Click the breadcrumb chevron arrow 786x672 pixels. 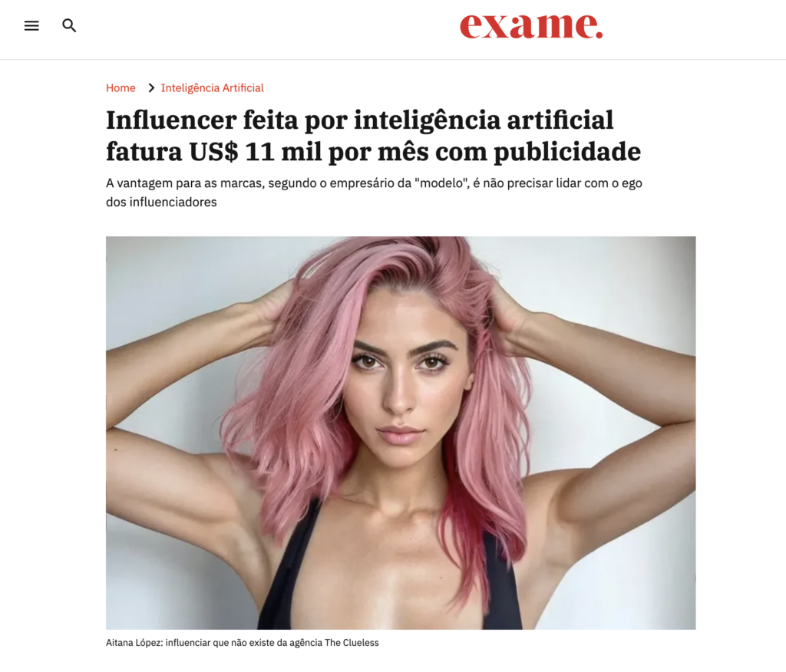[151, 87]
